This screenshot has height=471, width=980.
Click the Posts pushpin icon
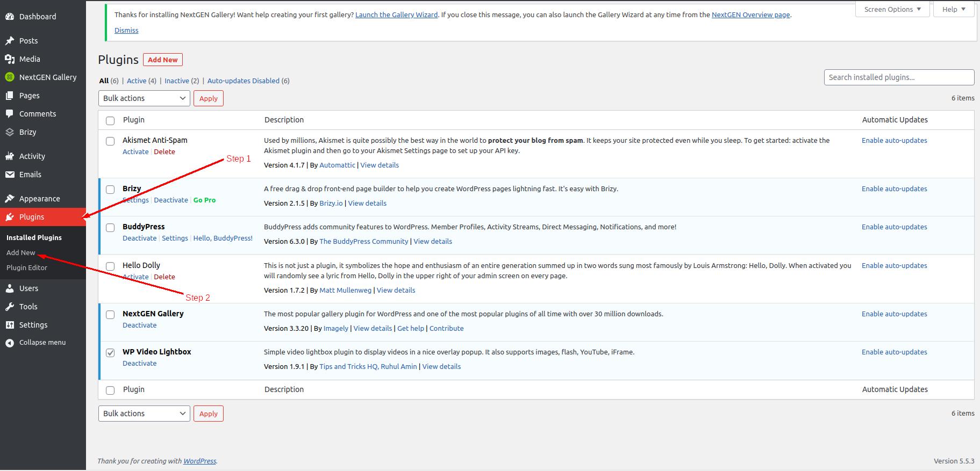tap(10, 41)
